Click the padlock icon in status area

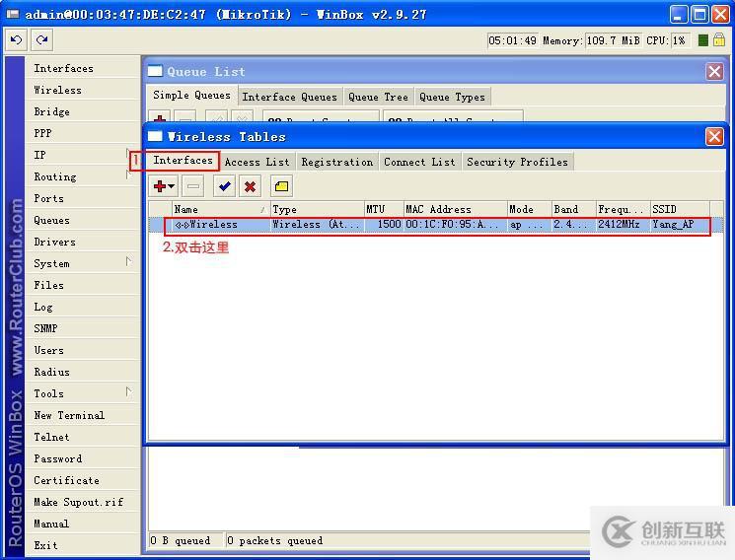[718, 40]
